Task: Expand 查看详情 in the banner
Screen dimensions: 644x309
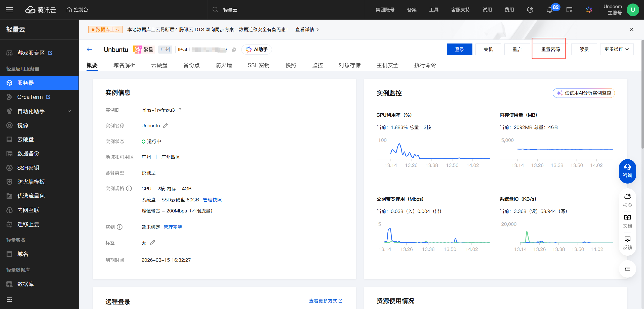Action: [x=307, y=29]
